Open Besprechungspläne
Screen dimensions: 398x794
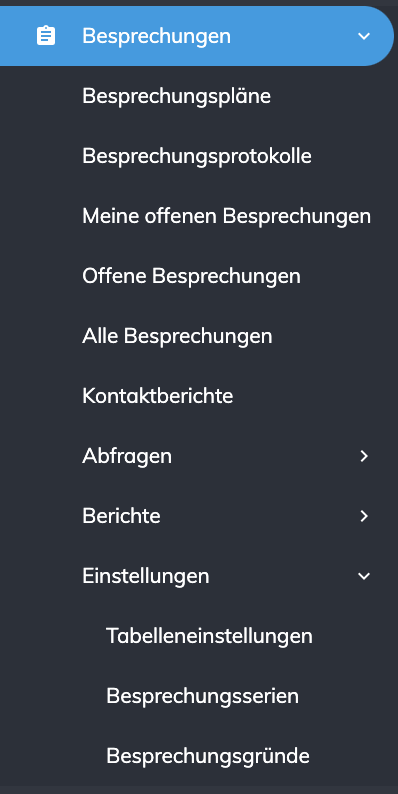[176, 96]
